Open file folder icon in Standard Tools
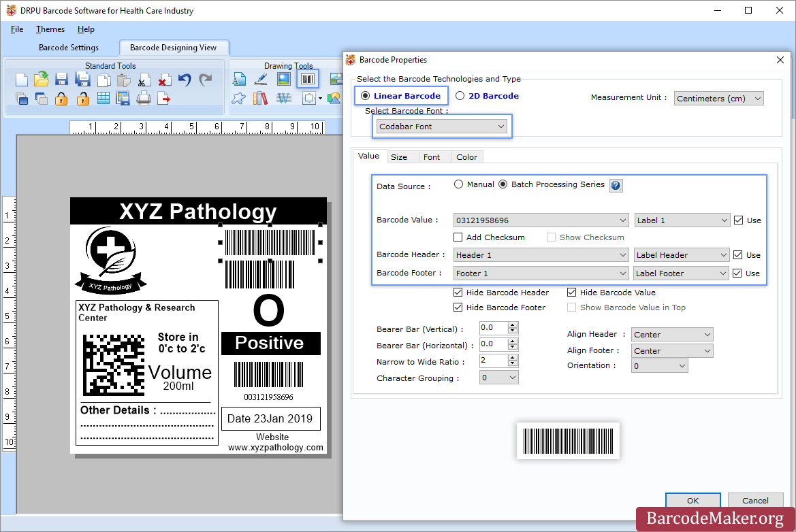796x532 pixels. pos(41,80)
